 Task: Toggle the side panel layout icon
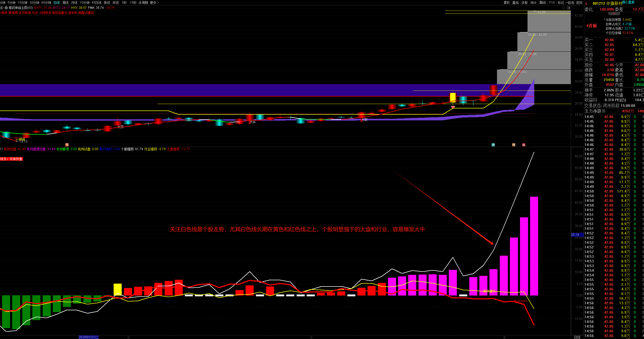click(568, 8)
